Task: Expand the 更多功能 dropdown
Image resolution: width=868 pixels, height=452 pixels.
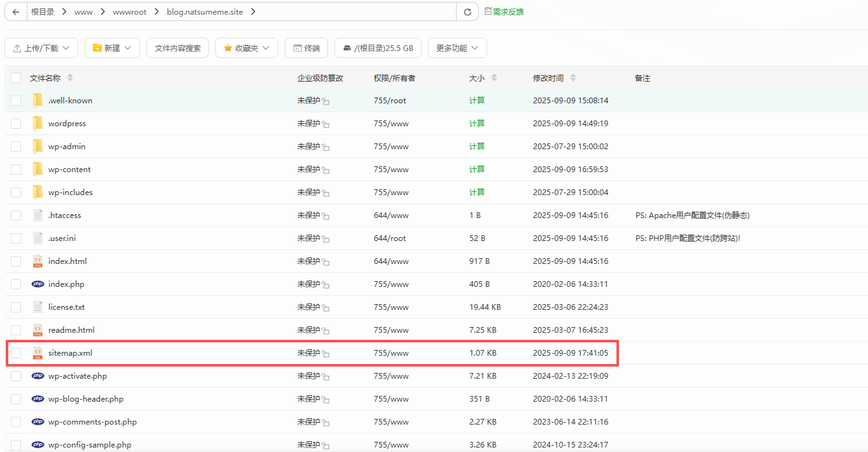Action: click(x=457, y=48)
